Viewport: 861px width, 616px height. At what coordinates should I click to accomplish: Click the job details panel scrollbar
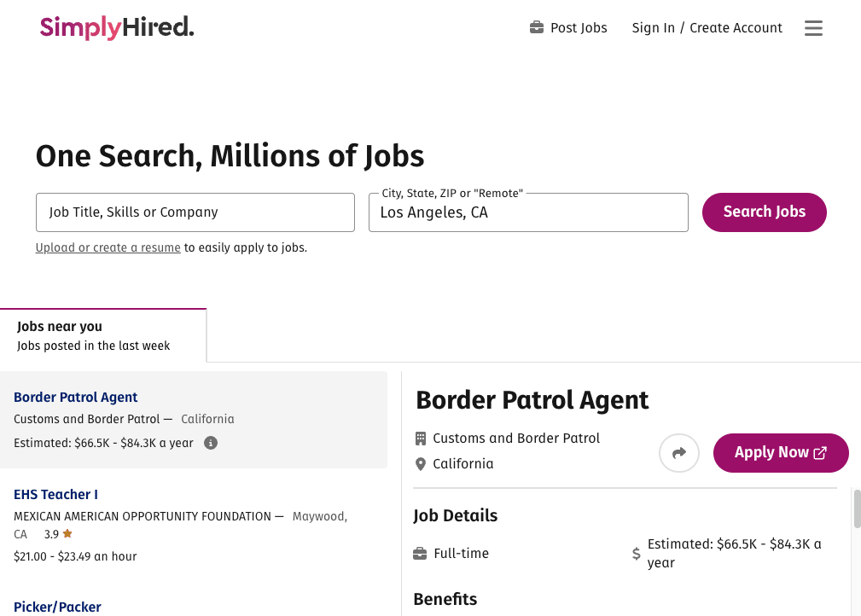pos(857,508)
